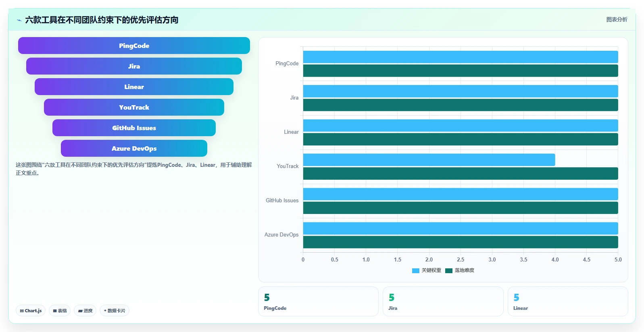Click the 表格 tag chip
Screen dimensions: 644x332
60,311
